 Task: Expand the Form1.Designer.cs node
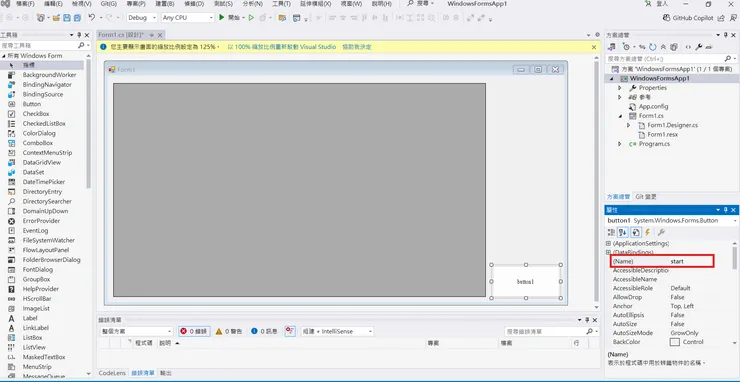point(629,125)
